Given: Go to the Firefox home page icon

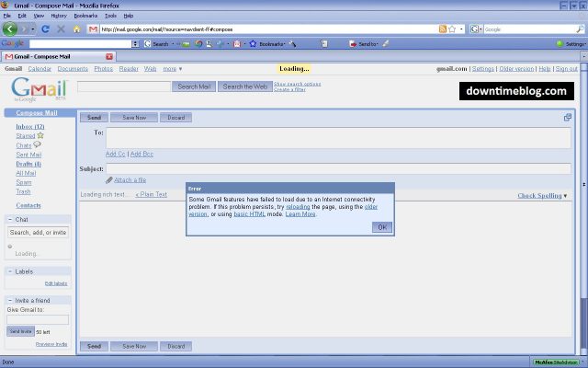Looking at the screenshot, I should click(x=77, y=29).
